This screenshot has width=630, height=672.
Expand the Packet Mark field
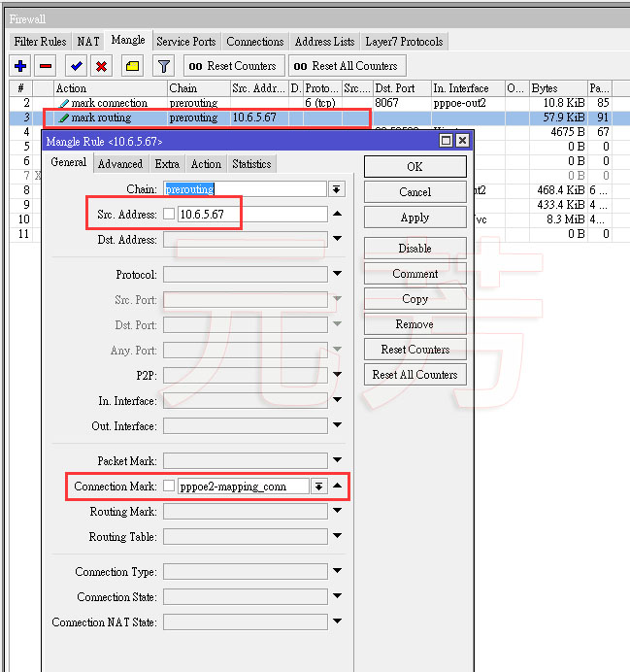click(338, 460)
